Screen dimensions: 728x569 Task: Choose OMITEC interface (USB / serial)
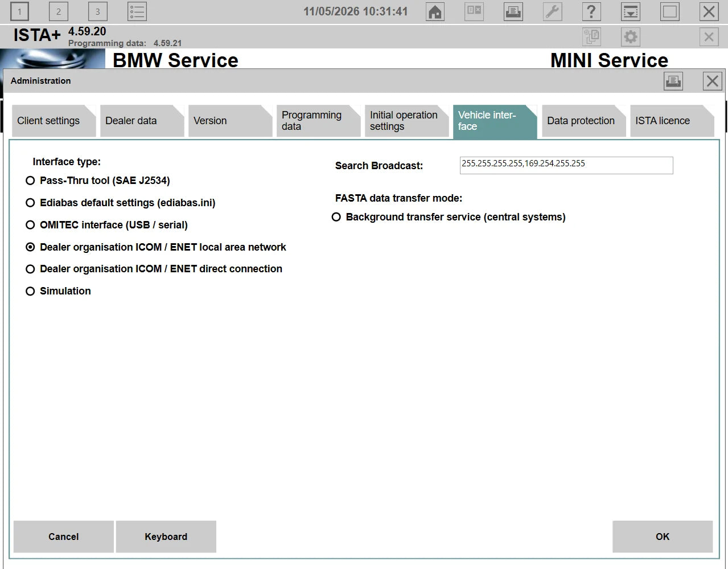pos(107,225)
